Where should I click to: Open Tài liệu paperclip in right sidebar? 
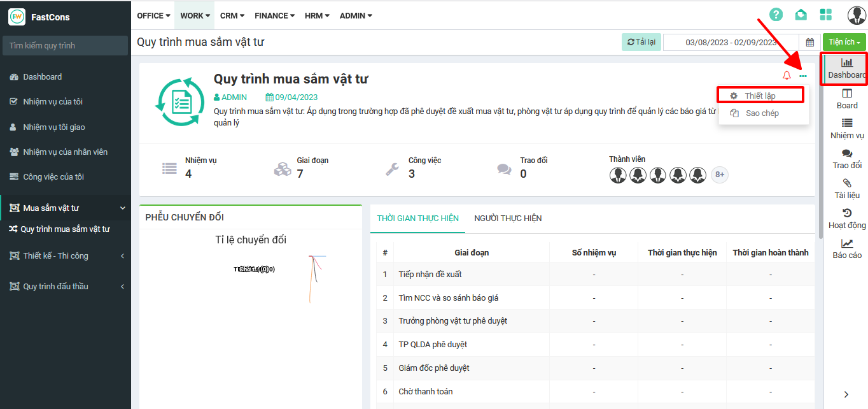coord(846,189)
